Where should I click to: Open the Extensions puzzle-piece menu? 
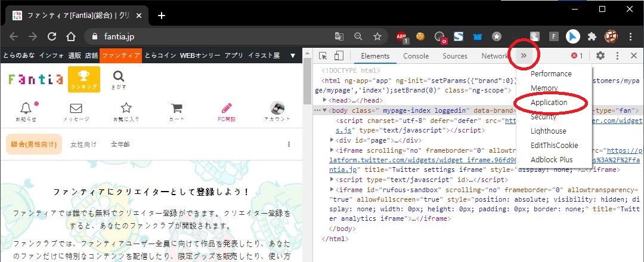[x=592, y=36]
